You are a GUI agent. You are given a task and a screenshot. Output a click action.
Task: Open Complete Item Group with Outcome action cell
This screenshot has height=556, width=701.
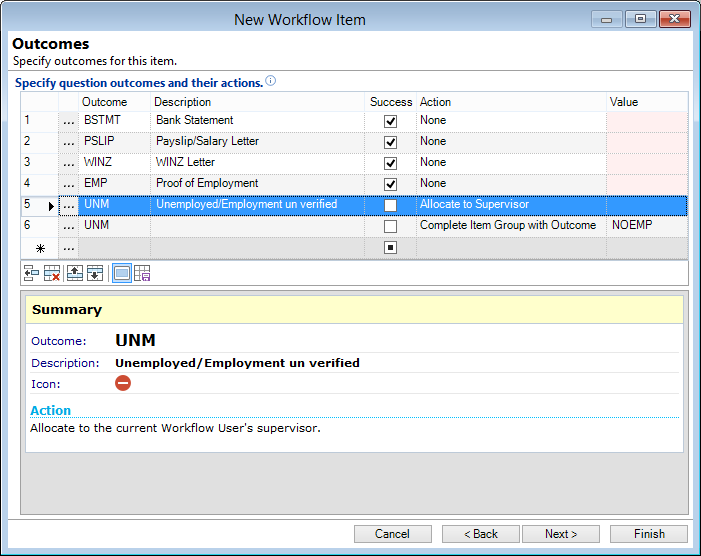coord(511,227)
